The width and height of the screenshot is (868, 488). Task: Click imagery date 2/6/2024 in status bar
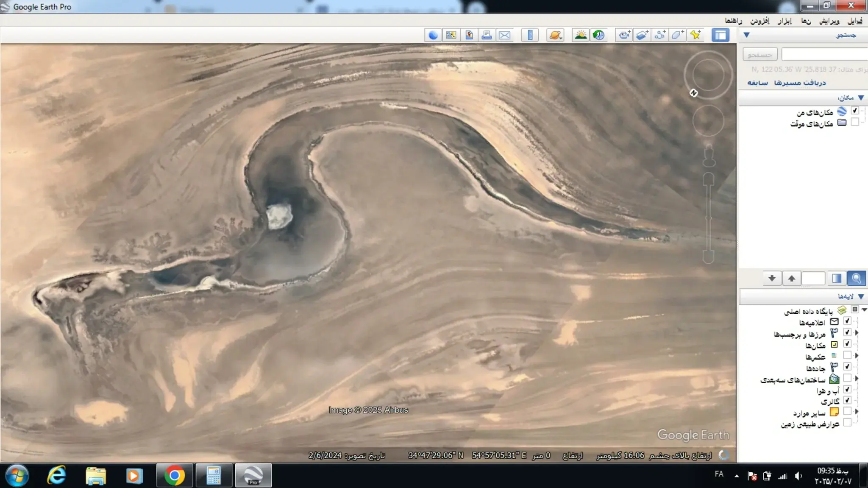[x=325, y=455]
